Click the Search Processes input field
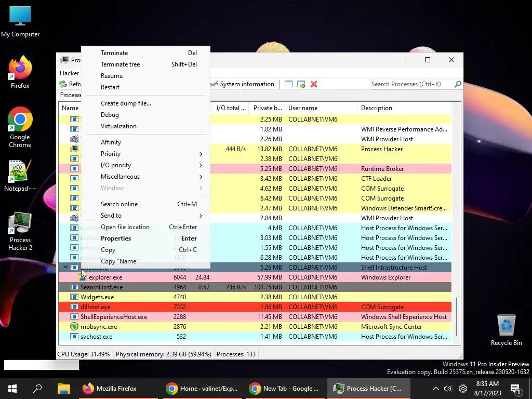This screenshot has width=532, height=399. click(x=412, y=84)
